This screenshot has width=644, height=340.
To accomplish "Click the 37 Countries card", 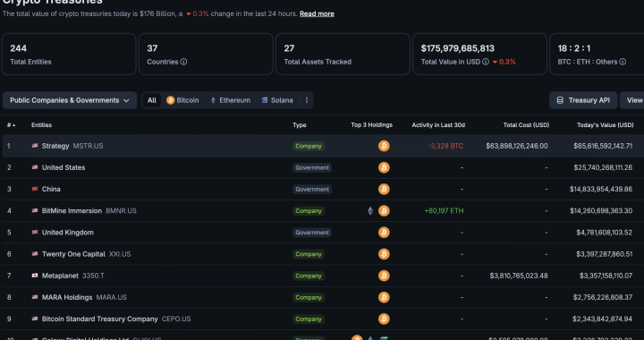I will pos(206,55).
